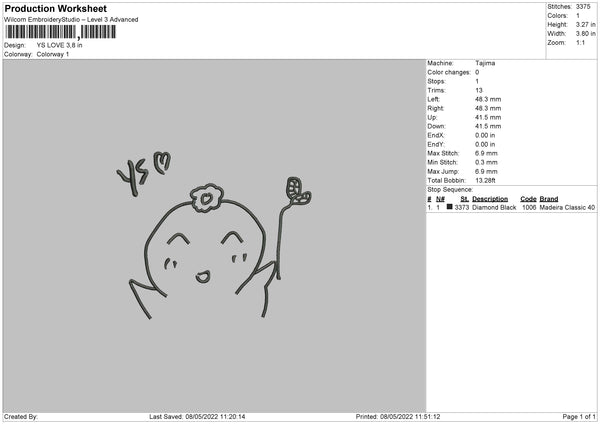Click the Width value "3.80 in"
Viewport: 600px width, 424px height.
(585, 34)
